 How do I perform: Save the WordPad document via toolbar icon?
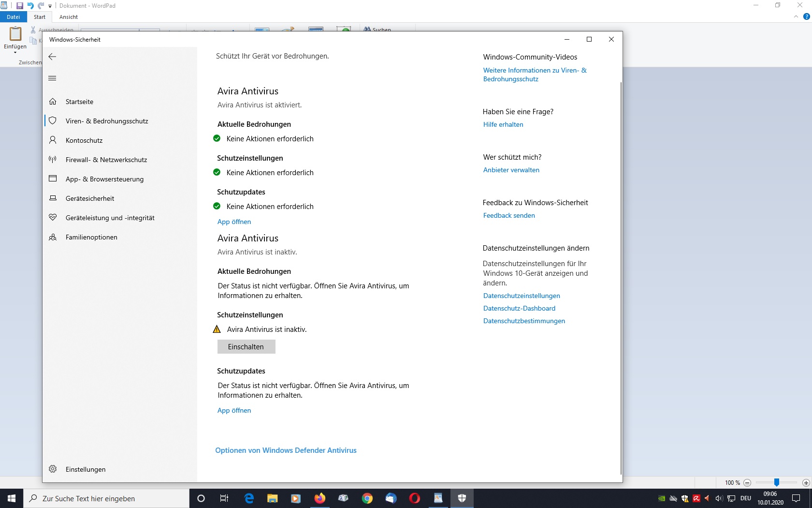pyautogui.click(x=19, y=6)
